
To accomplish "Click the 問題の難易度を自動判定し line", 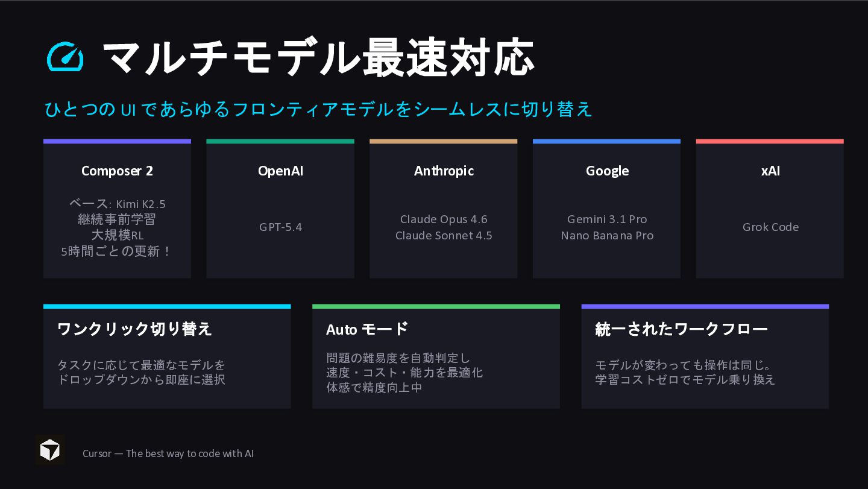I will tap(398, 358).
